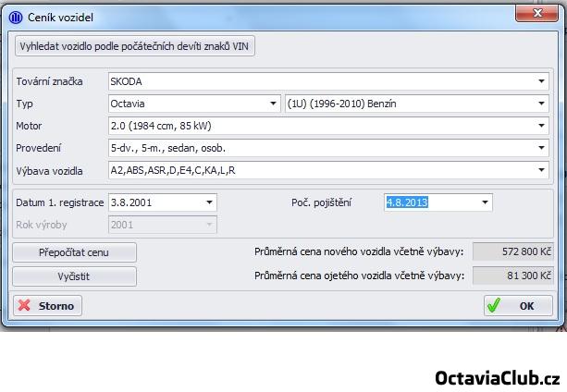The image size is (567, 392).
Task: Open the Provedení body style dropdown
Action: (542, 148)
